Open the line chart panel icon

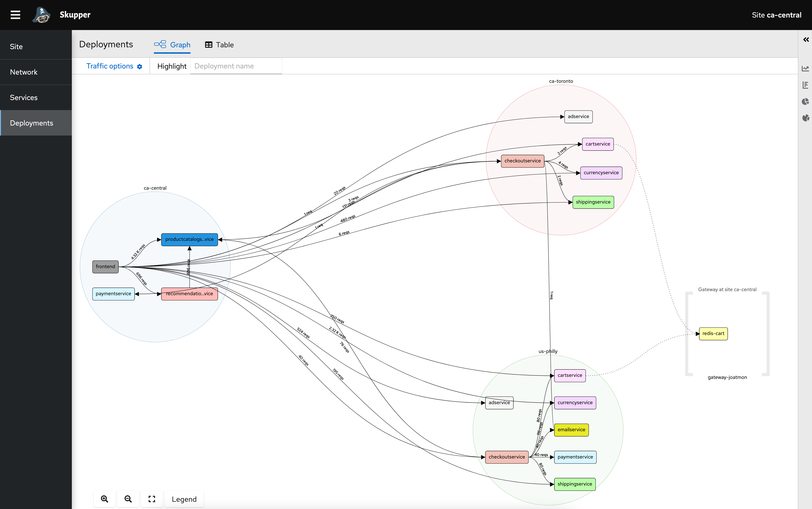805,69
